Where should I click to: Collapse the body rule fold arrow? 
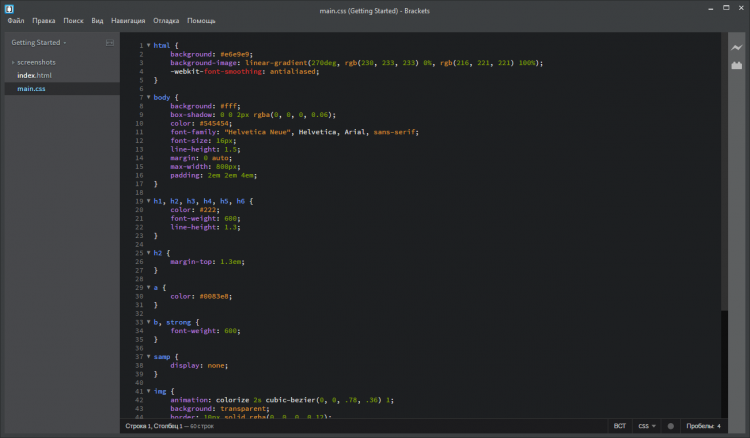(x=149, y=97)
